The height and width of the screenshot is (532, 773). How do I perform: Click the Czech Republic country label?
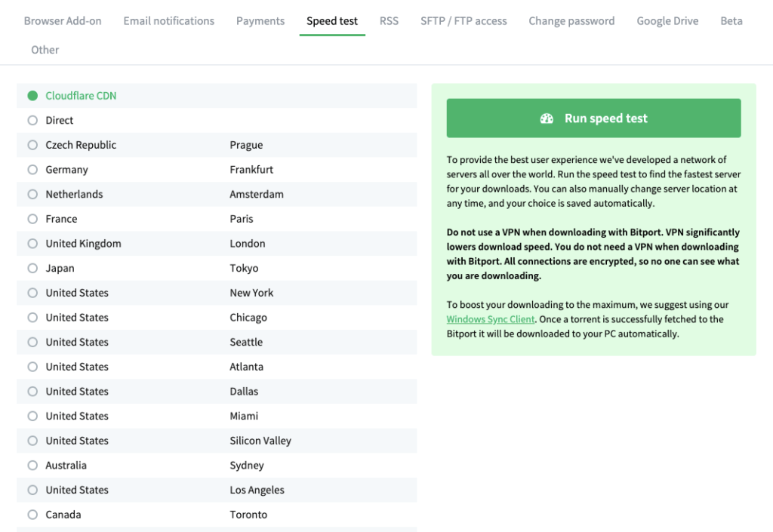(x=81, y=145)
